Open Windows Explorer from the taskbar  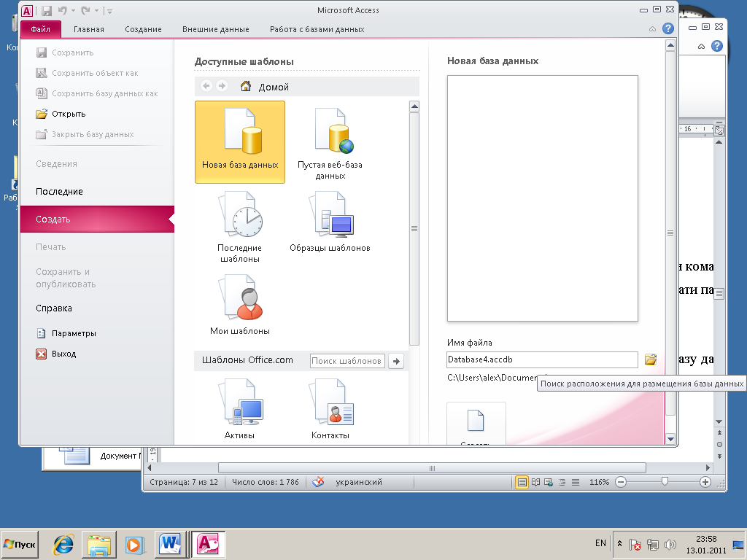pos(99,544)
